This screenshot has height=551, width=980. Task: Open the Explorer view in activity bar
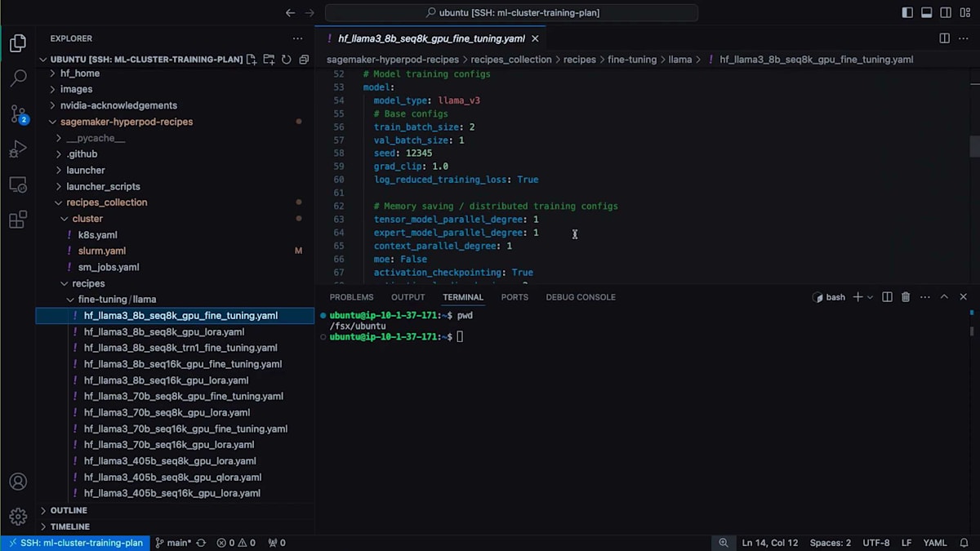(18, 43)
